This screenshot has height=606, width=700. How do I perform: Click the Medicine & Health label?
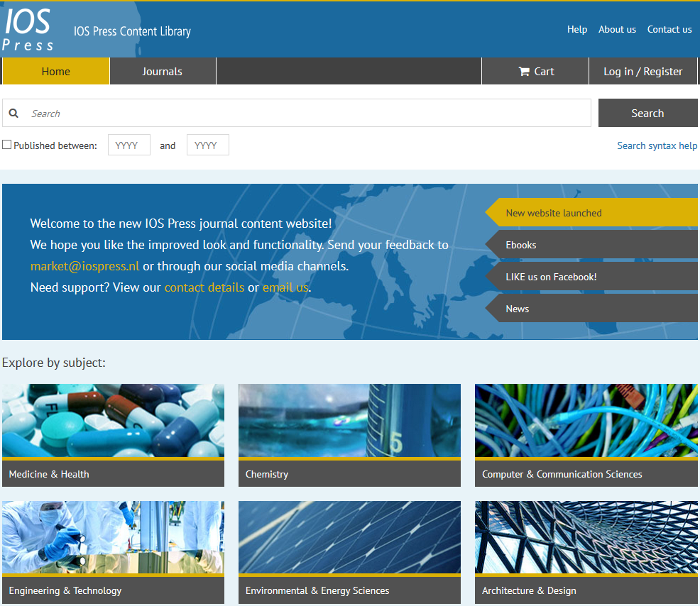click(x=49, y=474)
